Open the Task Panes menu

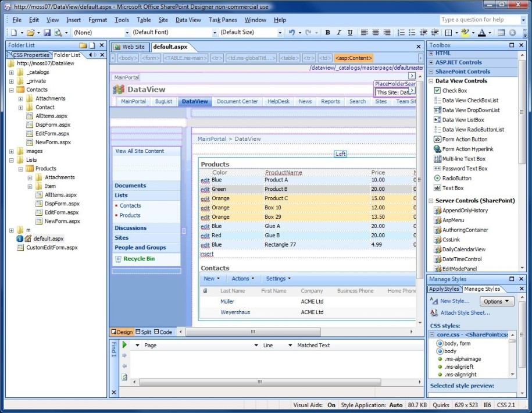pyautogui.click(x=223, y=20)
